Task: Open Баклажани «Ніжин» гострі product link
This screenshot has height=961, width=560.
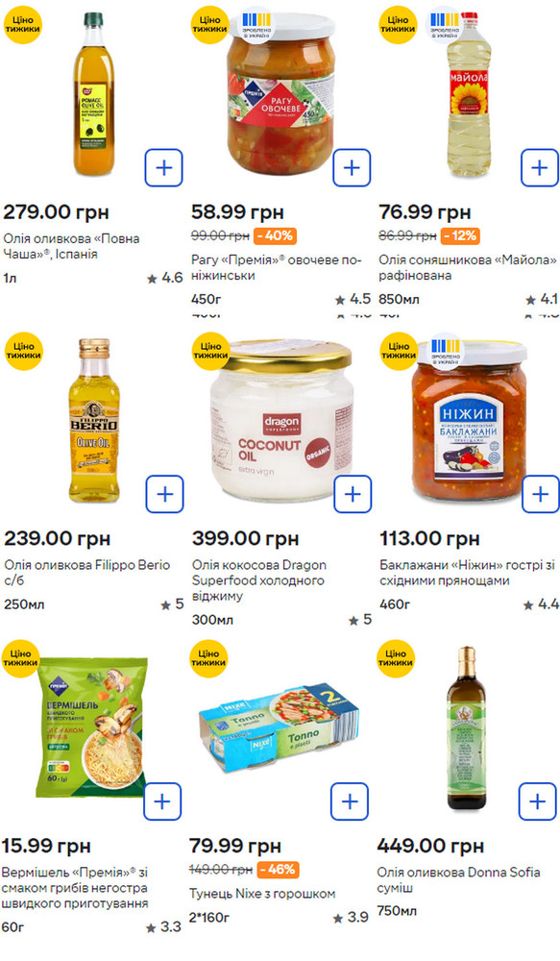Action: pos(468,573)
